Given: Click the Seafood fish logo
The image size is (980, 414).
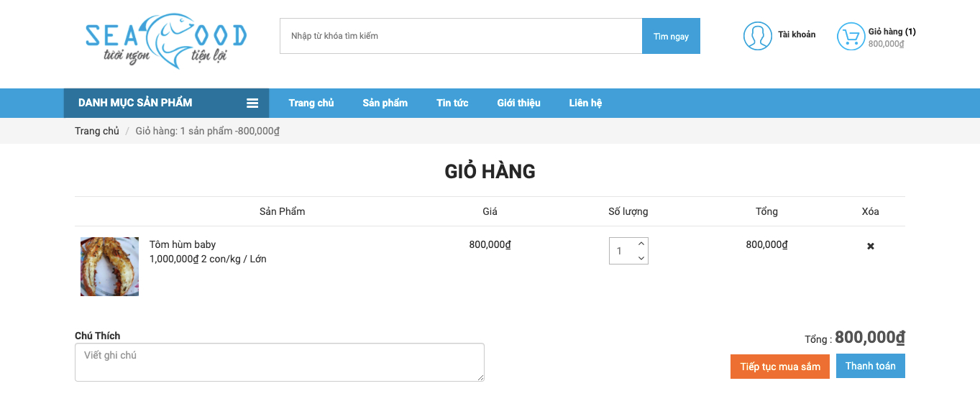Looking at the screenshot, I should tap(165, 40).
